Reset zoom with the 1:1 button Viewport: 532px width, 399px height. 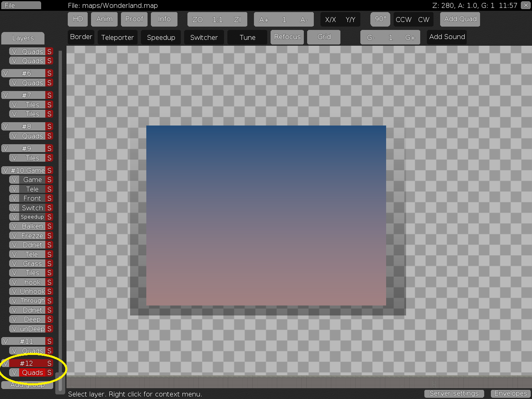coord(217,20)
